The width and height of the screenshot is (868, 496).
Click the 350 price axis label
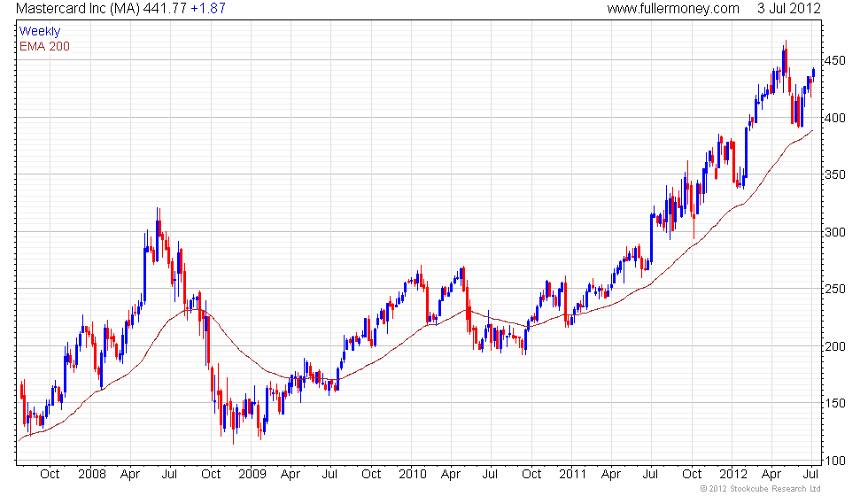click(834, 175)
